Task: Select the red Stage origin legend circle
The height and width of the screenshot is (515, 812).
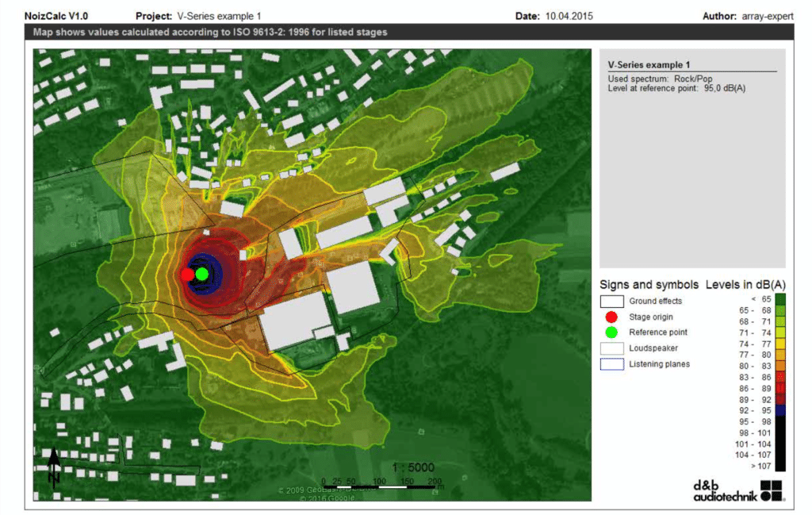Action: pos(611,317)
